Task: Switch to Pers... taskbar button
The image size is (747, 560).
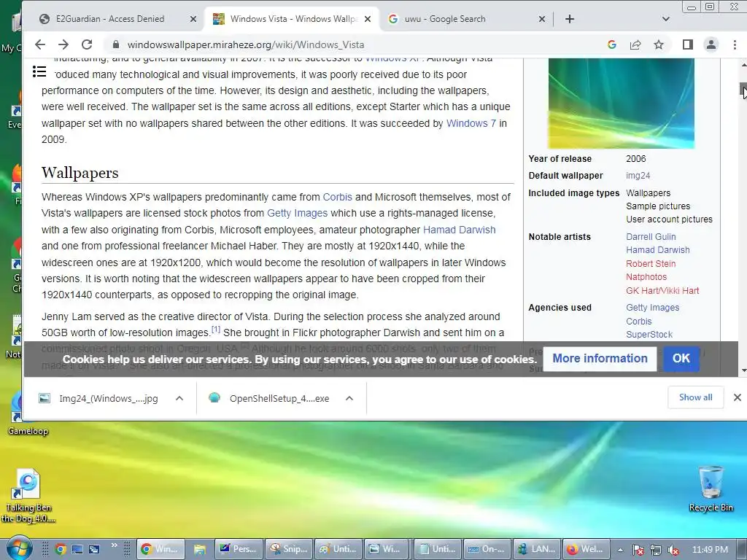Action: click(239, 549)
